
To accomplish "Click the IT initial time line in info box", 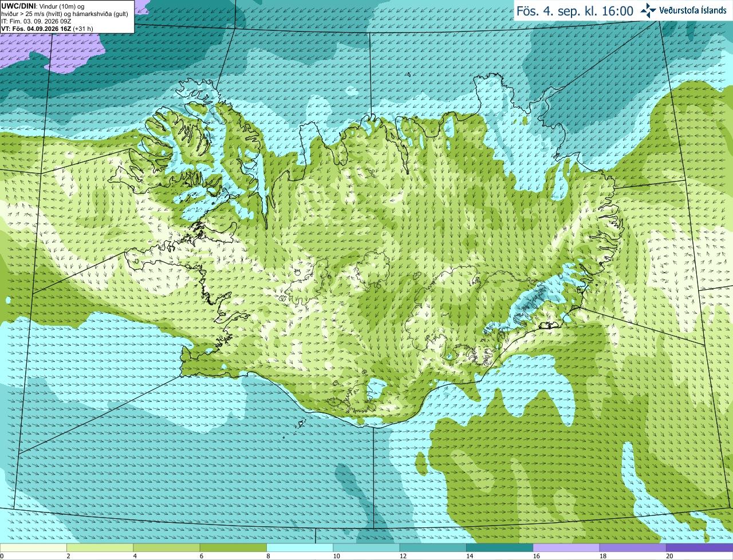I will tap(36, 21).
